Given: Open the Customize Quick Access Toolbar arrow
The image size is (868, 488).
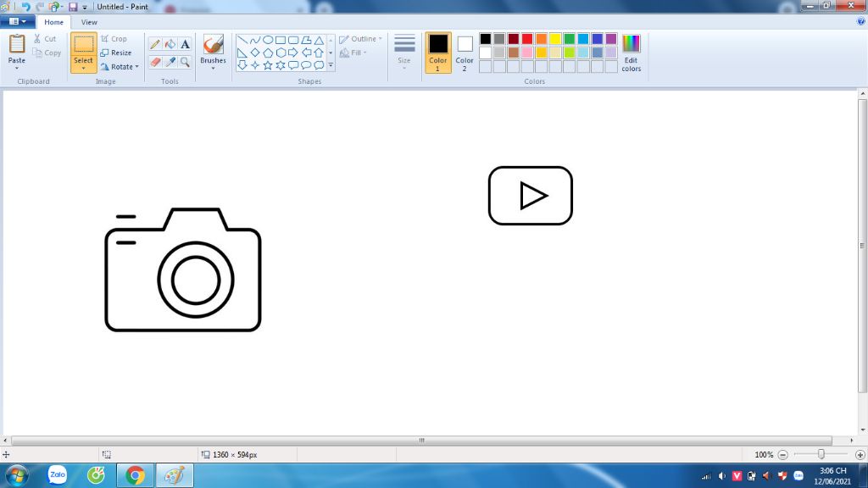Looking at the screenshot, I should tap(85, 7).
